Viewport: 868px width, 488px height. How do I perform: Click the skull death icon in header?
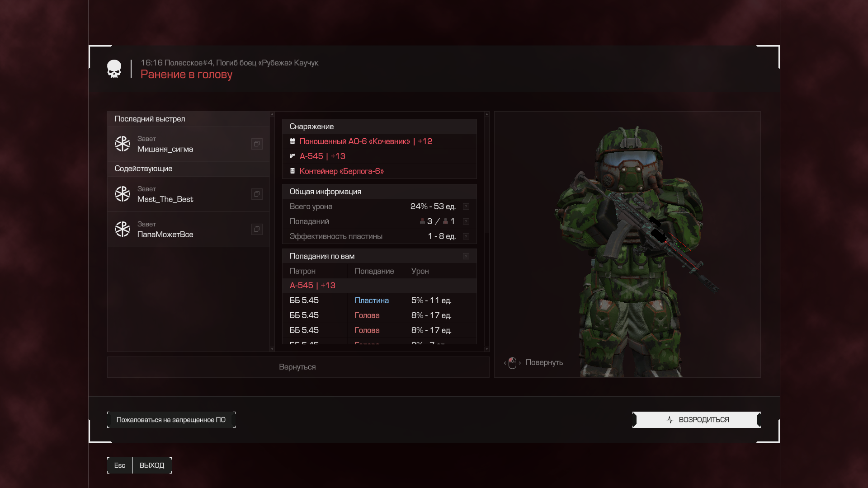point(114,69)
